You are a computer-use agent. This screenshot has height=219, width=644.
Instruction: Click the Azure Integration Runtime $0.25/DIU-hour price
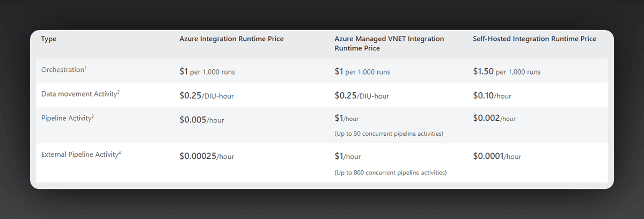(207, 96)
